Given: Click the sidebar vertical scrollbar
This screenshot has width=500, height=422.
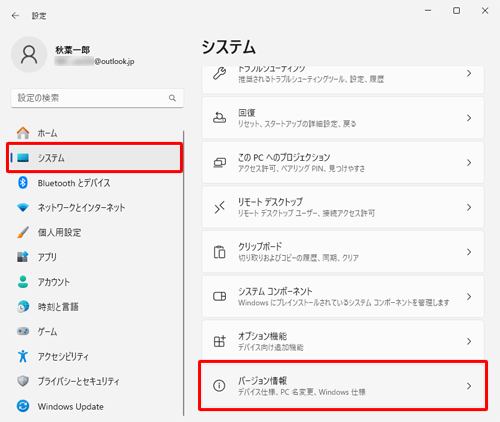Looking at the screenshot, I should click(x=183, y=273).
